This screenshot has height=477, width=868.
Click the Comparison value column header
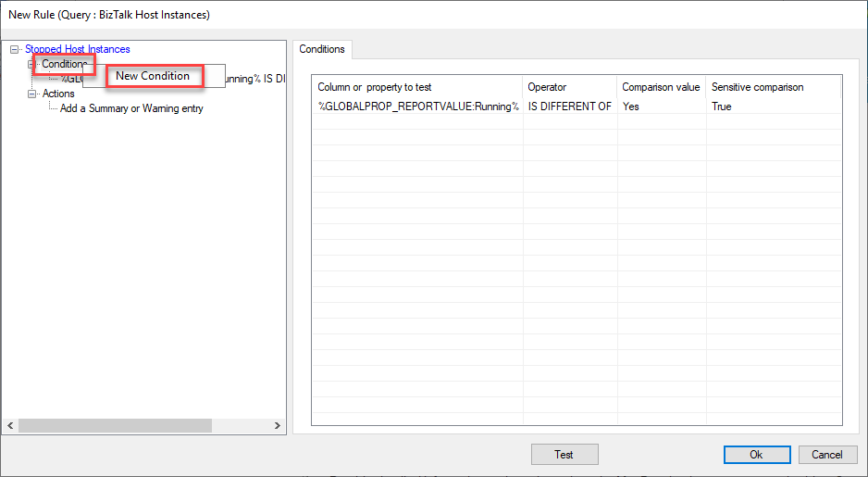661,87
